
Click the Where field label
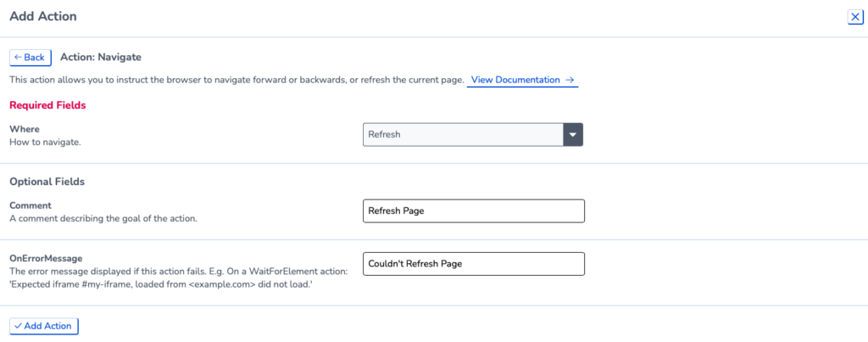coord(25,129)
